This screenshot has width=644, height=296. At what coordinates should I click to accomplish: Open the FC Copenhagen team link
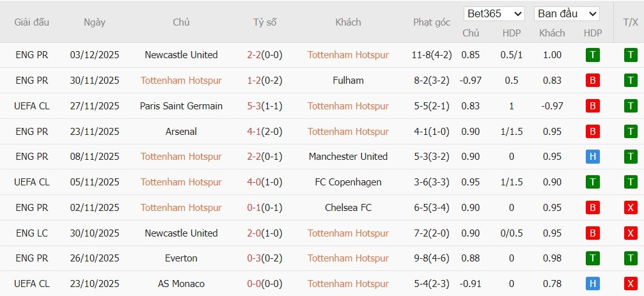(x=348, y=182)
